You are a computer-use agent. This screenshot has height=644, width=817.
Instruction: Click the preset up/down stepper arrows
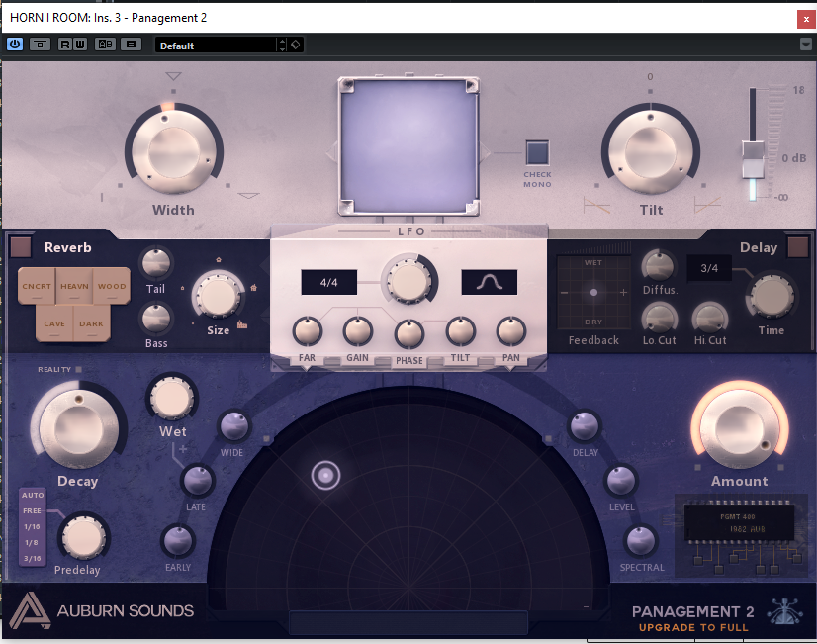283,46
